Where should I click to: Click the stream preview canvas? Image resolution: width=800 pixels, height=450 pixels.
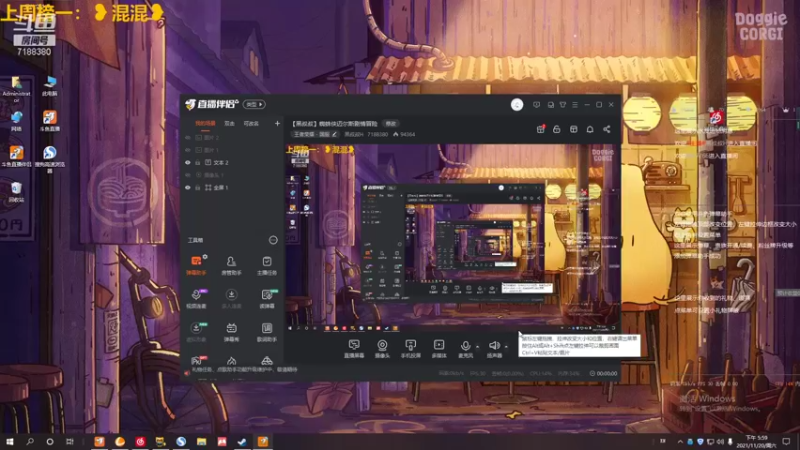452,238
